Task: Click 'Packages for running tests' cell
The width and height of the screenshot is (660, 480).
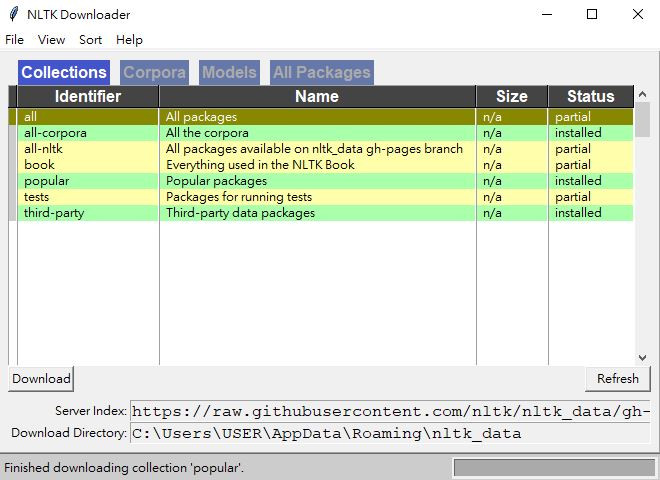Action: 317,197
